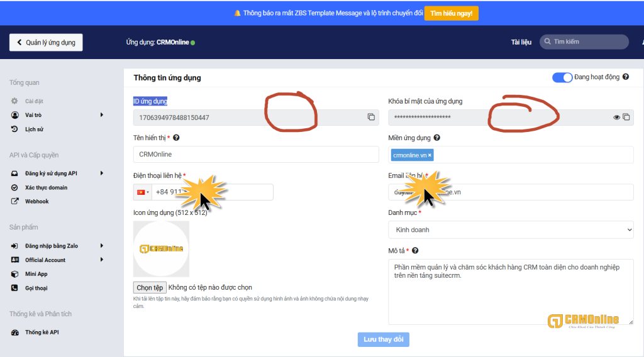
Task: Expand the Đăng nhập bằng Zalo arrow
Action: pos(101,246)
